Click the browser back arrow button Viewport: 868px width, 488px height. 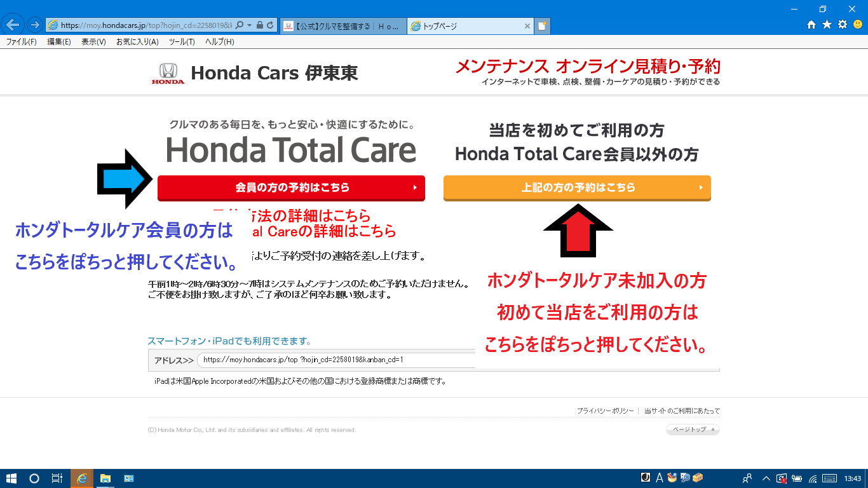[13, 25]
